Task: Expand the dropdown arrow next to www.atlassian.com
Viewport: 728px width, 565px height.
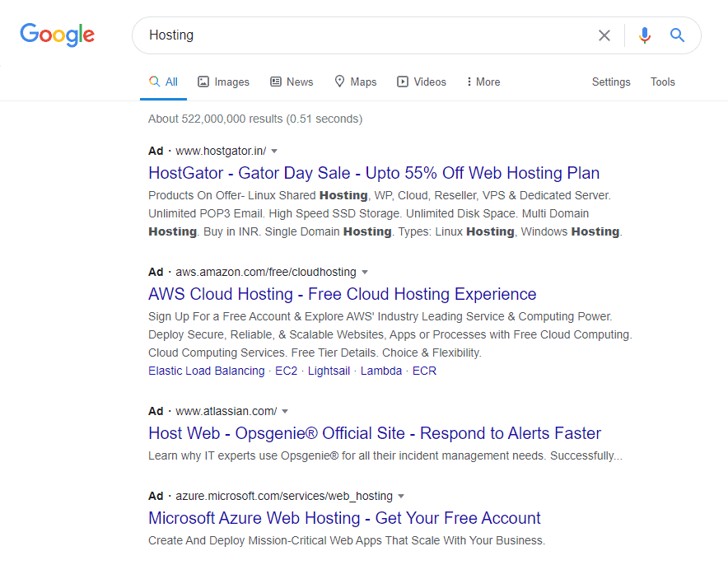Action: pos(285,412)
